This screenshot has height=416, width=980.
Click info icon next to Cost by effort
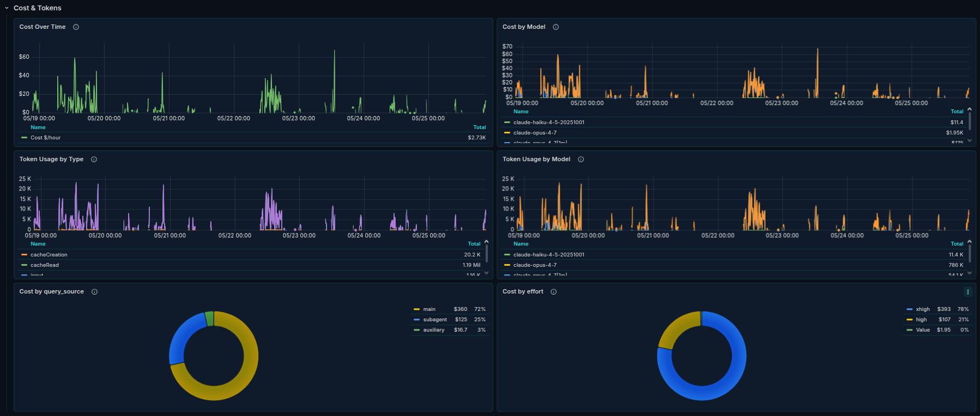coord(554,291)
